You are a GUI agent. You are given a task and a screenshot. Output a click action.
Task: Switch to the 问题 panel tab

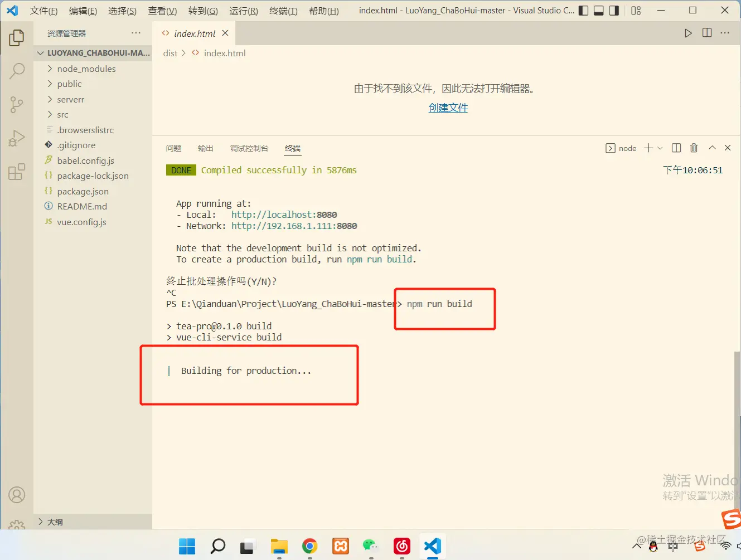pyautogui.click(x=173, y=148)
